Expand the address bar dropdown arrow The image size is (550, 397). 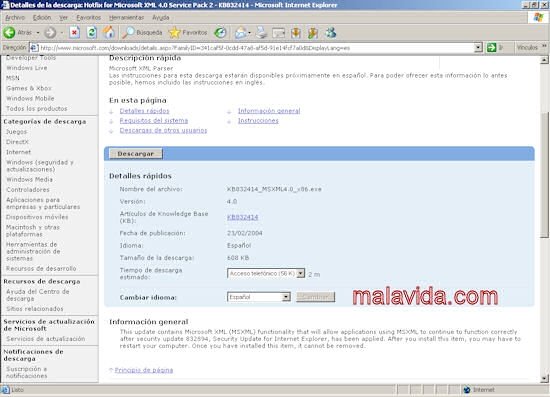click(478, 48)
